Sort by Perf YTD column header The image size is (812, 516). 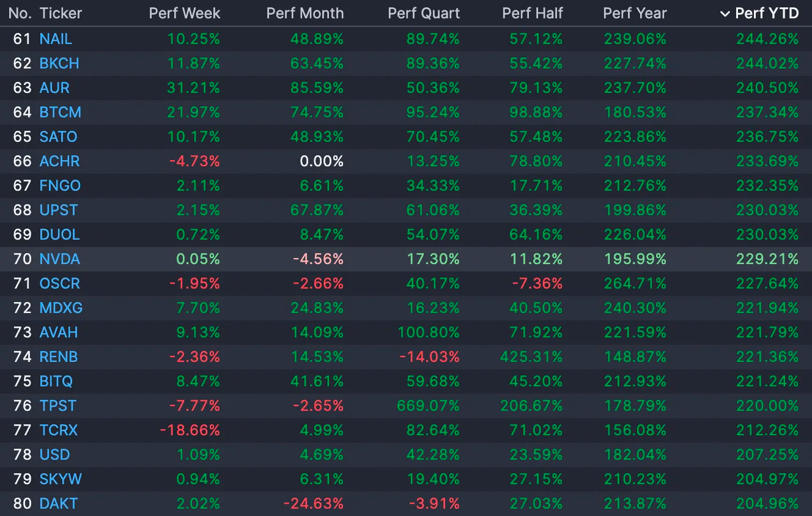pos(767,13)
